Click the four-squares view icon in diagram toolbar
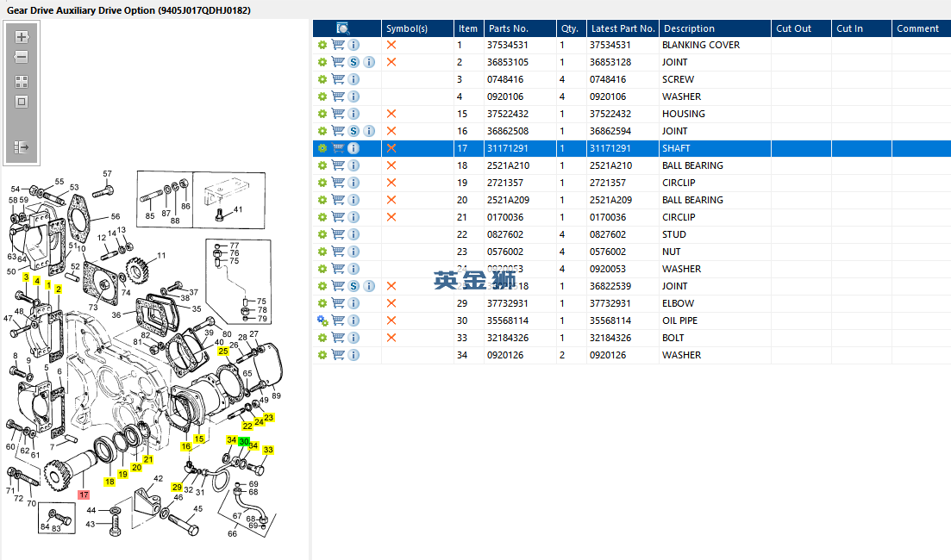This screenshot has height=560, width=951. click(x=22, y=82)
